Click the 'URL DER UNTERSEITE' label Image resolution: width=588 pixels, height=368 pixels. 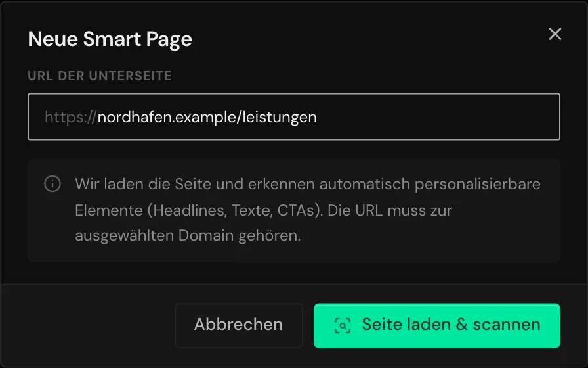(100, 76)
